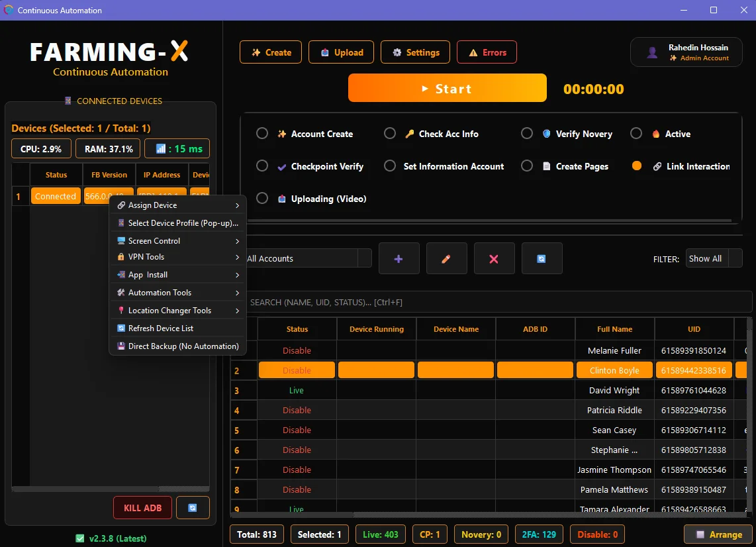The width and height of the screenshot is (756, 547).
Task: Click the blue refresh accounts icon button
Action: tap(542, 258)
